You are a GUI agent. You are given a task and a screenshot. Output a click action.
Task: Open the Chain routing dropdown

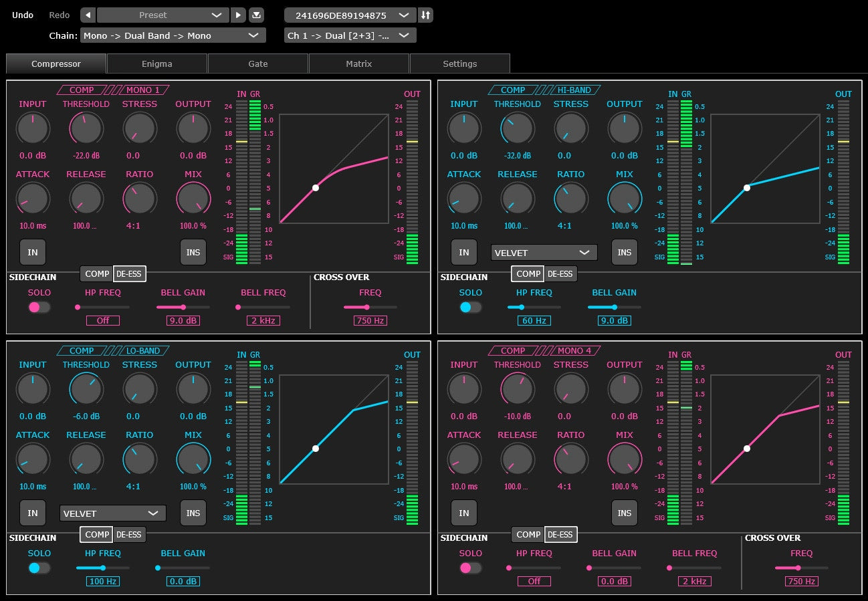point(173,35)
